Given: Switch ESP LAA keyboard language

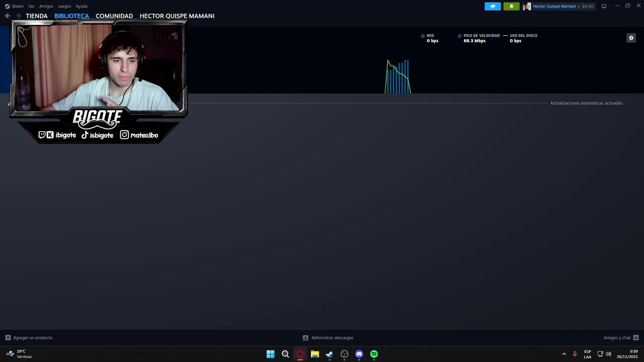Looking at the screenshot, I should click(x=588, y=354).
